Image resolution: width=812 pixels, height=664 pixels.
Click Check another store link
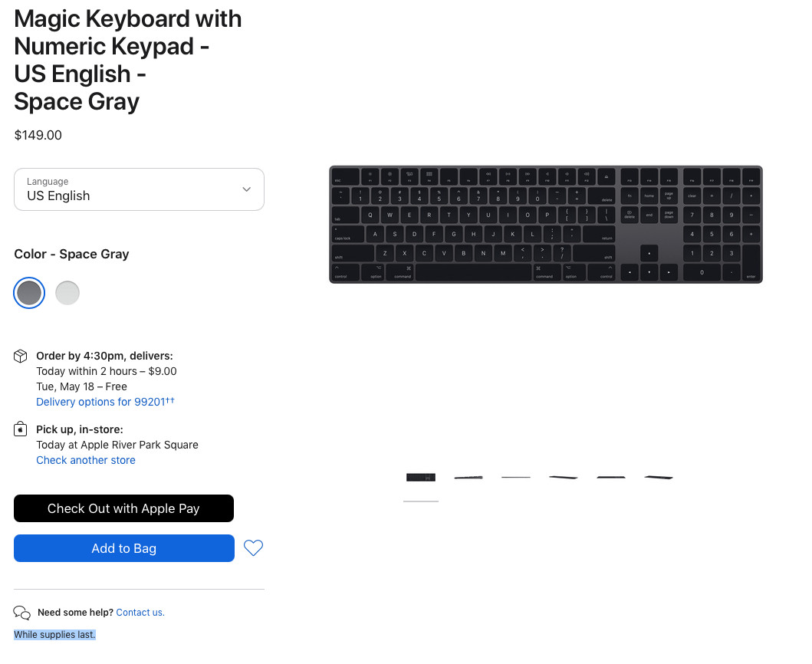click(86, 460)
